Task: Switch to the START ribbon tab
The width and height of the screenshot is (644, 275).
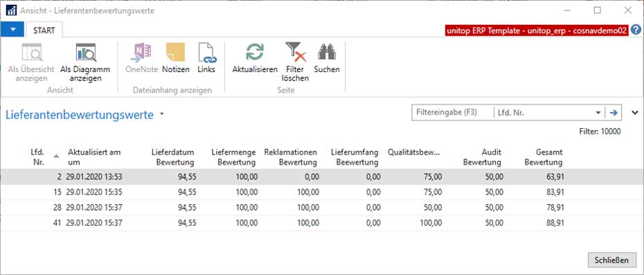Action: pos(44,30)
